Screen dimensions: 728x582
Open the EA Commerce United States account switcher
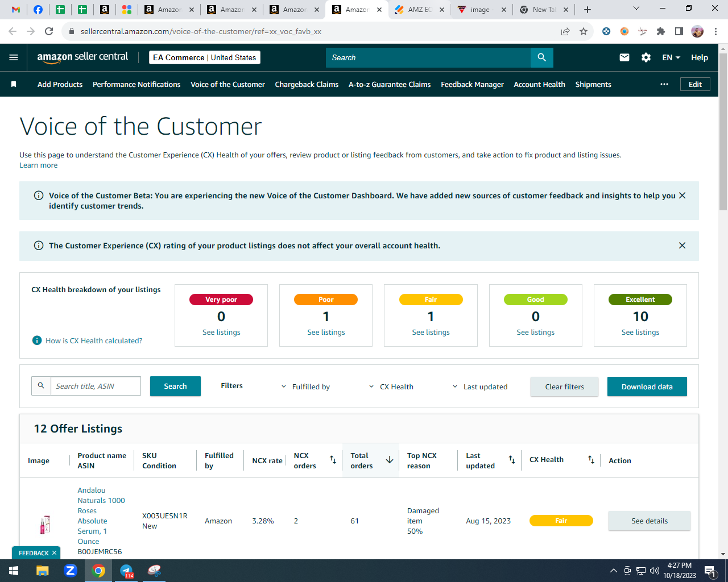[x=205, y=57]
